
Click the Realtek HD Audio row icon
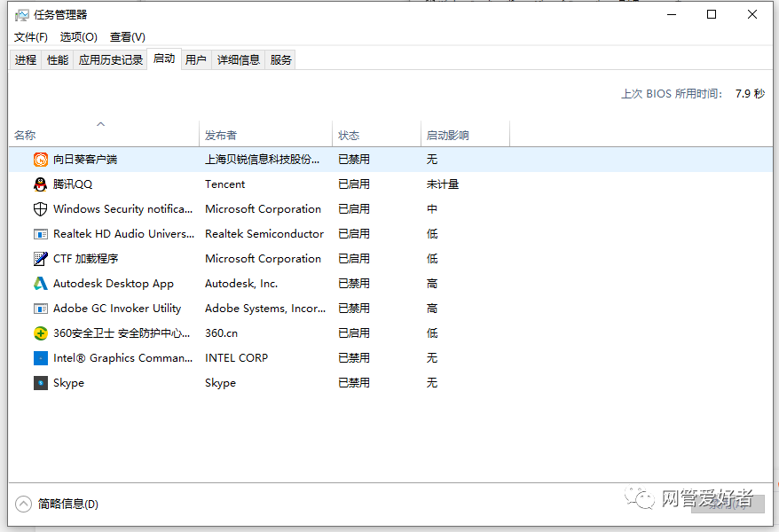40,234
